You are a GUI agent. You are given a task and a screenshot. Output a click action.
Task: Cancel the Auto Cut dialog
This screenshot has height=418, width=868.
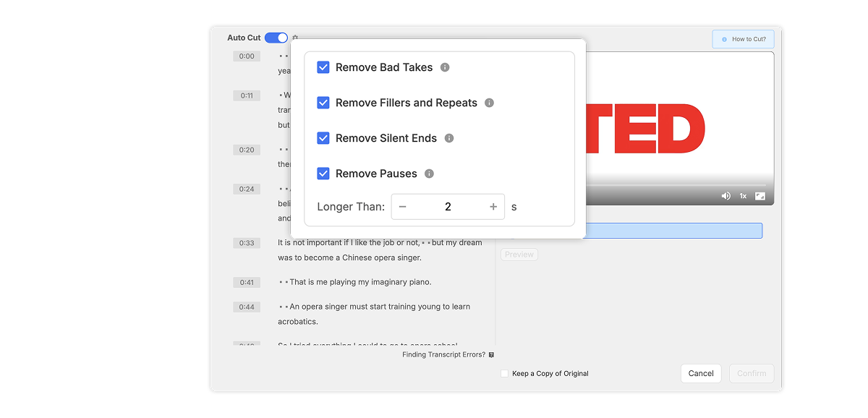700,373
